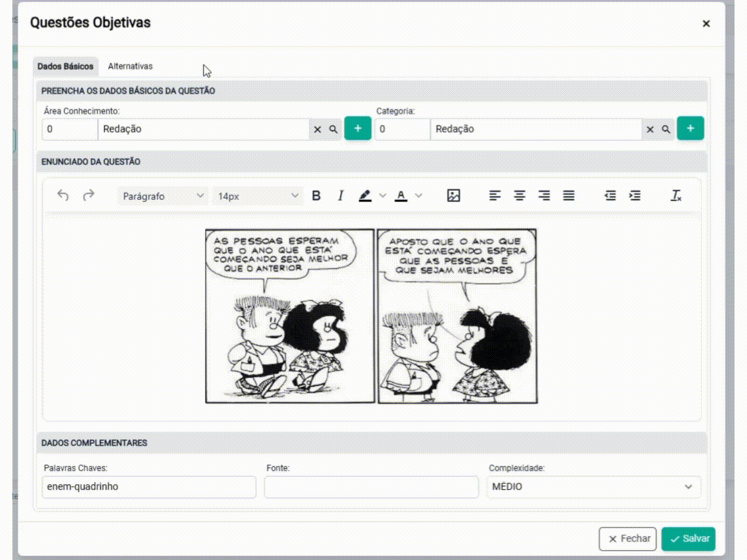The width and height of the screenshot is (747, 560).
Task: Search for a Categoria
Action: point(666,129)
